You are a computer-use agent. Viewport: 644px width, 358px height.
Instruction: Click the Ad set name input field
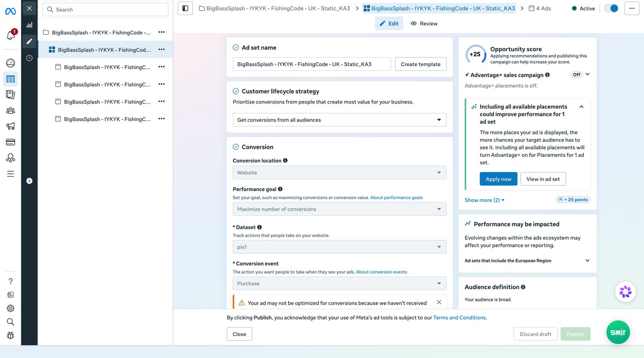point(312,64)
